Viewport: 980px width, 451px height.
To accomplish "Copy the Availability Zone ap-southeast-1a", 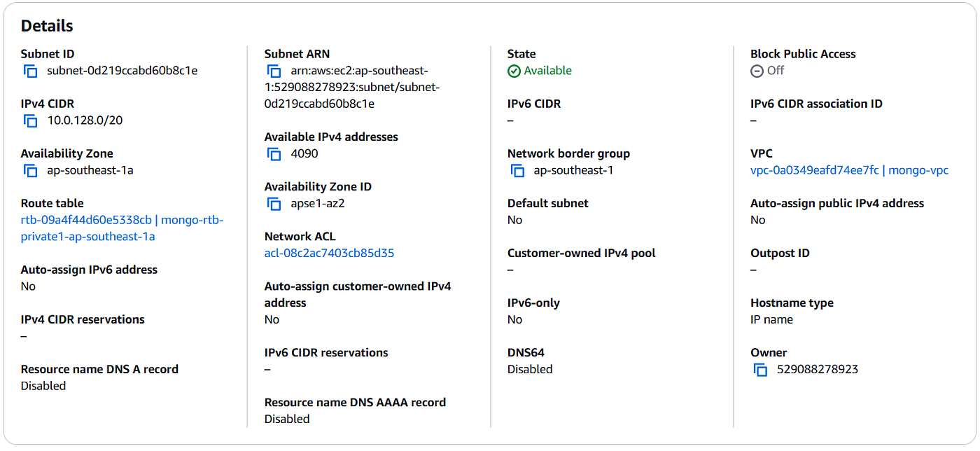I will (30, 170).
